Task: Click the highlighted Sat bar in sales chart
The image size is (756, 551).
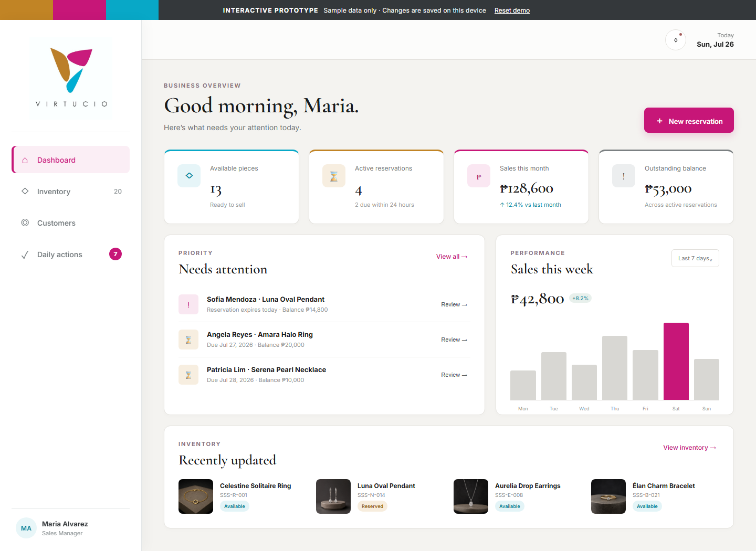Action: (676, 362)
